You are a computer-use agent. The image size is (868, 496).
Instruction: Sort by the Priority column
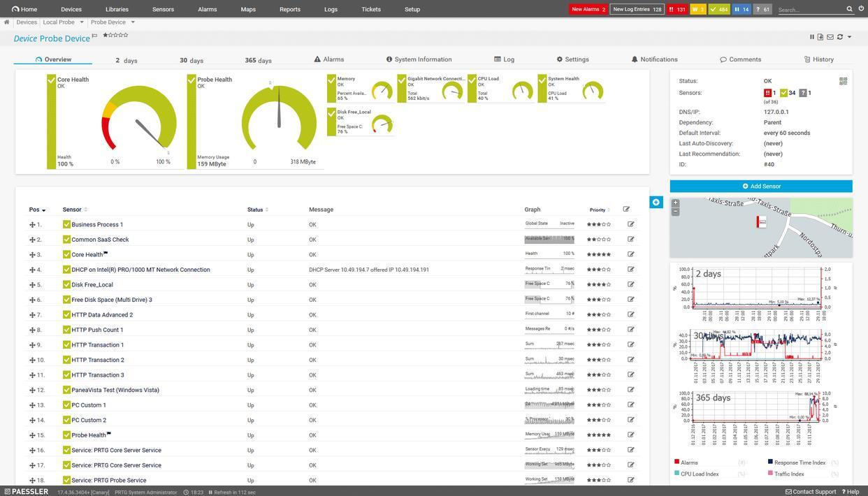600,210
